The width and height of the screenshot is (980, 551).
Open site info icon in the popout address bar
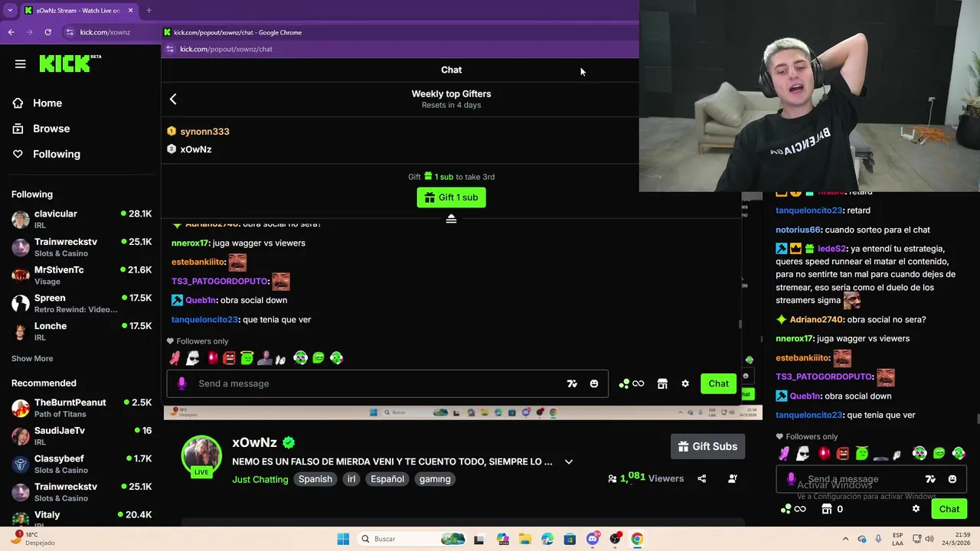170,49
